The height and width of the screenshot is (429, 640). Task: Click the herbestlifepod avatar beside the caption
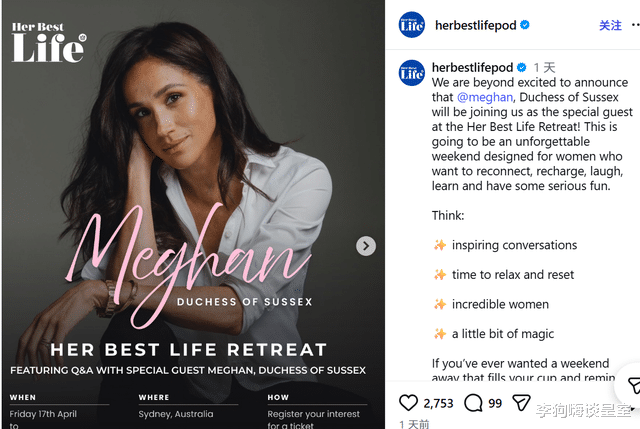coord(412,73)
